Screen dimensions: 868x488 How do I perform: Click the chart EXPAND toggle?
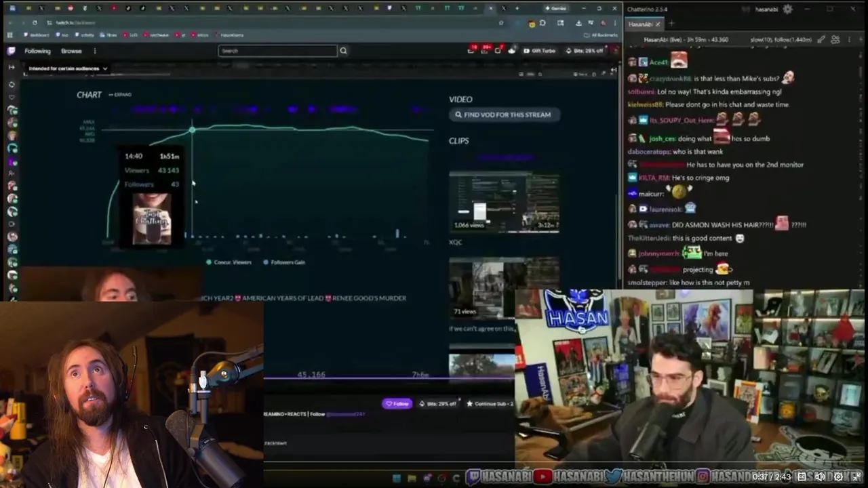coord(120,94)
